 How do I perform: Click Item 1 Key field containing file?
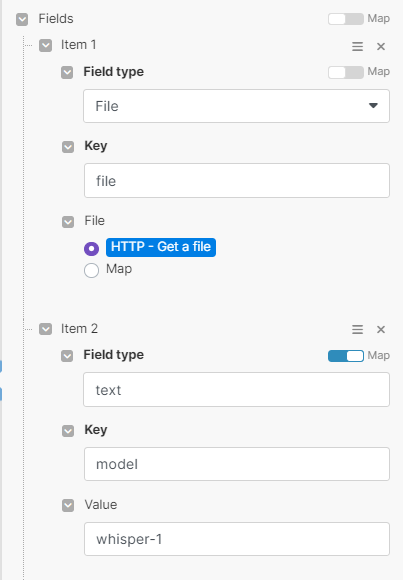pyautogui.click(x=237, y=181)
